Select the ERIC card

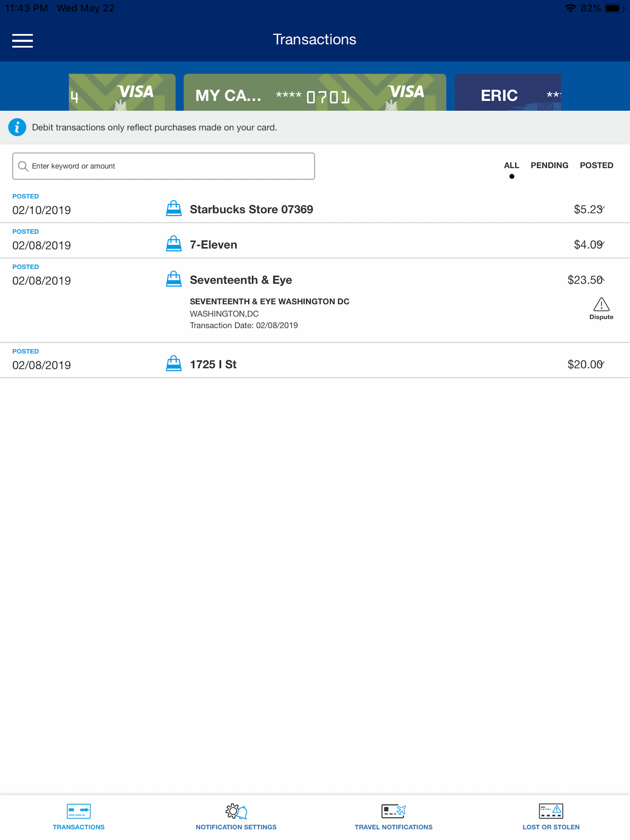pyautogui.click(x=508, y=92)
